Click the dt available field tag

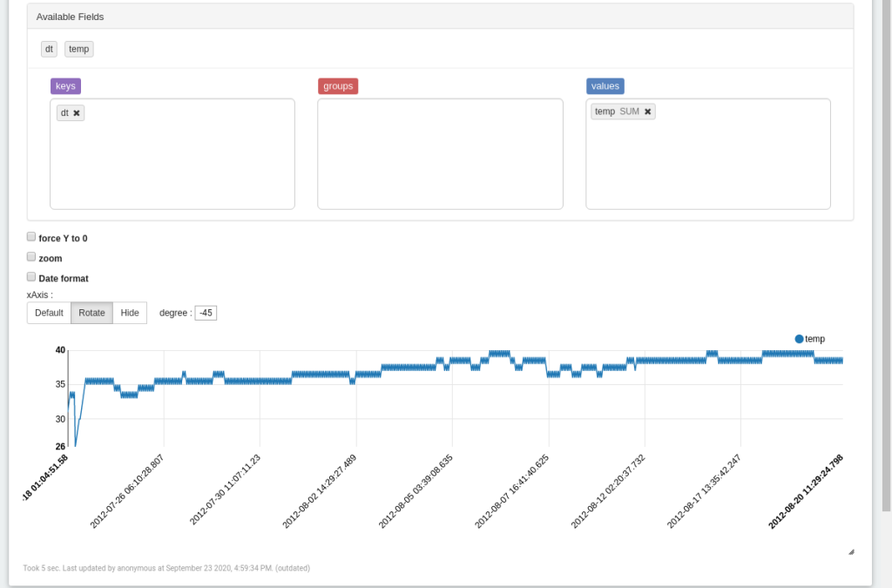(49, 49)
